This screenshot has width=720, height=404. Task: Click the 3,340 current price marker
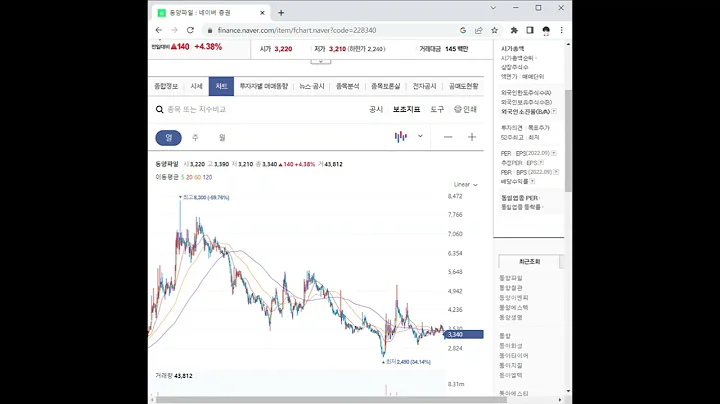click(x=464, y=334)
